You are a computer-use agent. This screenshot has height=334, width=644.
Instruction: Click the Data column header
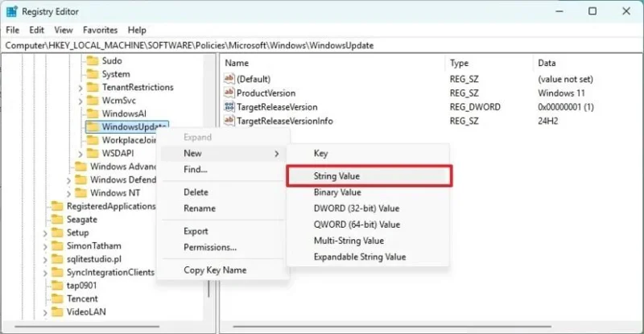(588, 63)
